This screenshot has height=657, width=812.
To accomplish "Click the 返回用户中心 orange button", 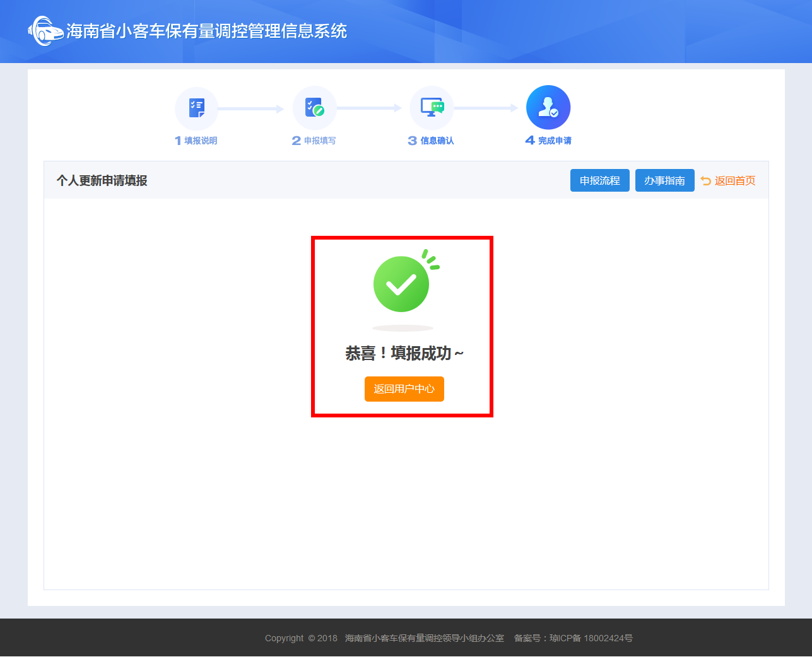I will point(404,389).
